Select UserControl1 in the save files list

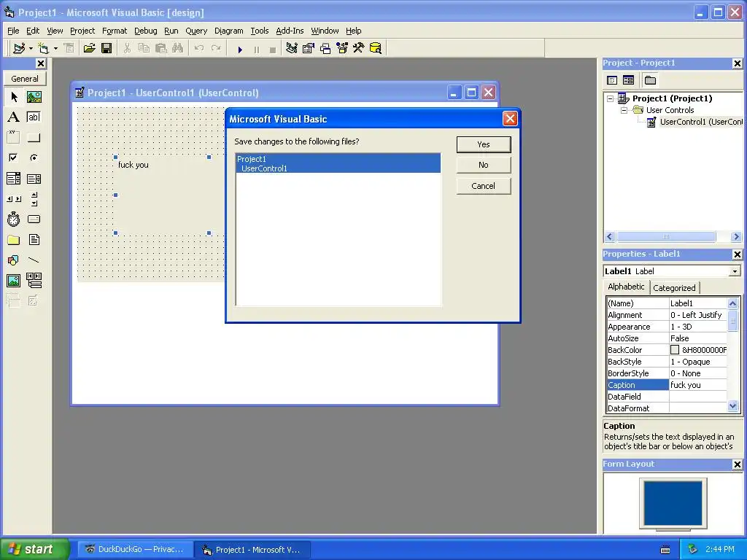pyautogui.click(x=338, y=168)
